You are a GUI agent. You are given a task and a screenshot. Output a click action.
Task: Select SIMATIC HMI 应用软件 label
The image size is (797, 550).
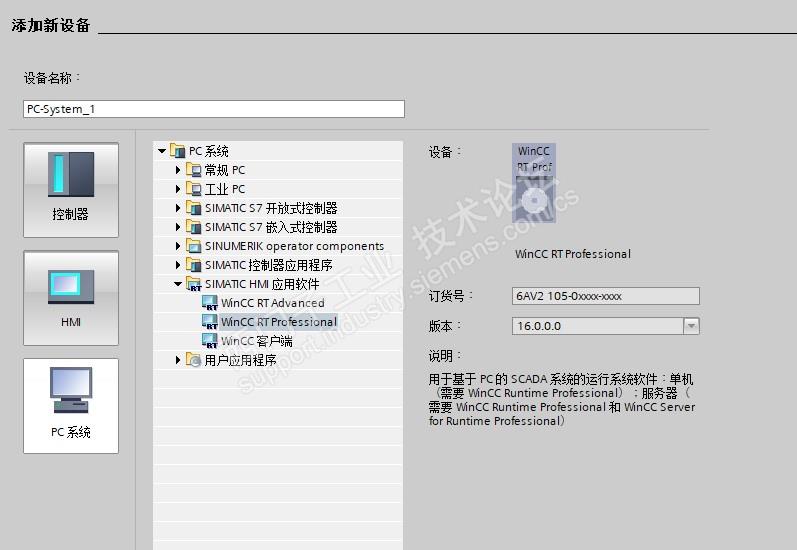pos(262,284)
